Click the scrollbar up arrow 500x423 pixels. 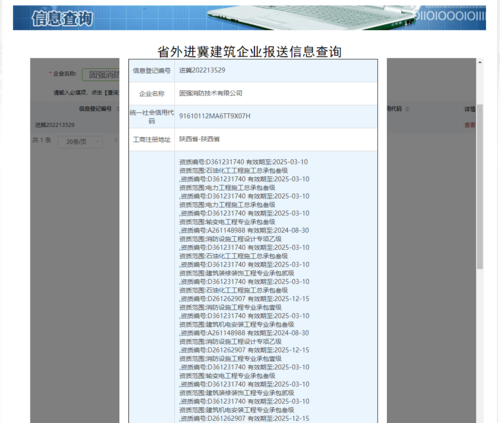point(480,62)
